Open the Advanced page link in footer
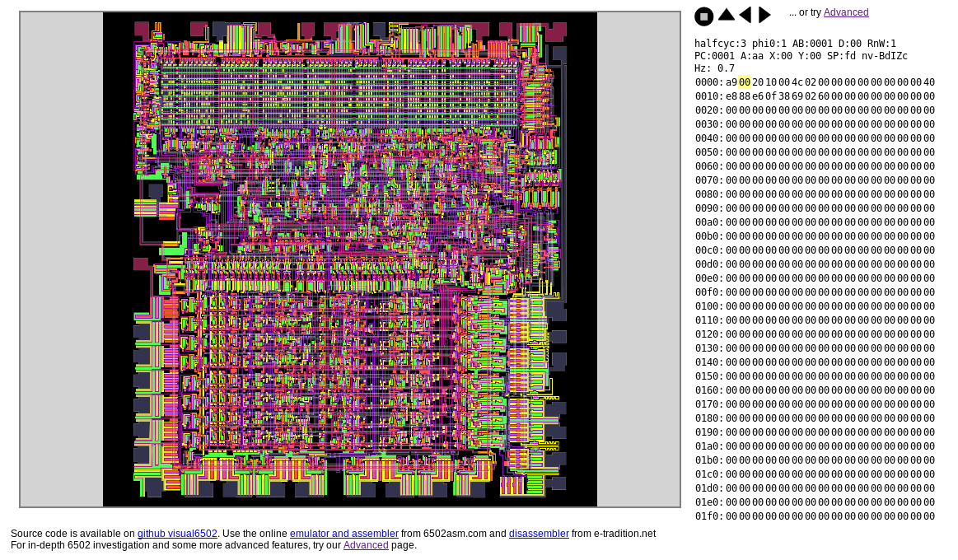Screen dimensions: 958x560 pyautogui.click(x=366, y=545)
